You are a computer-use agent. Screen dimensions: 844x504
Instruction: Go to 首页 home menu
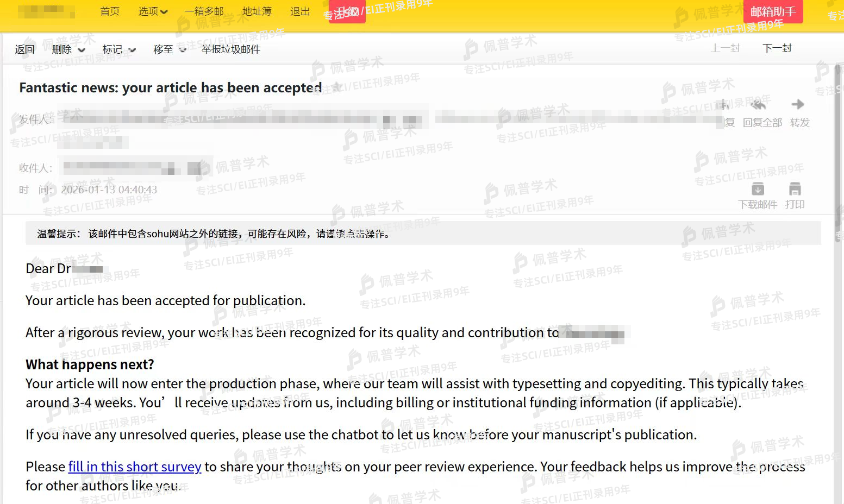110,11
